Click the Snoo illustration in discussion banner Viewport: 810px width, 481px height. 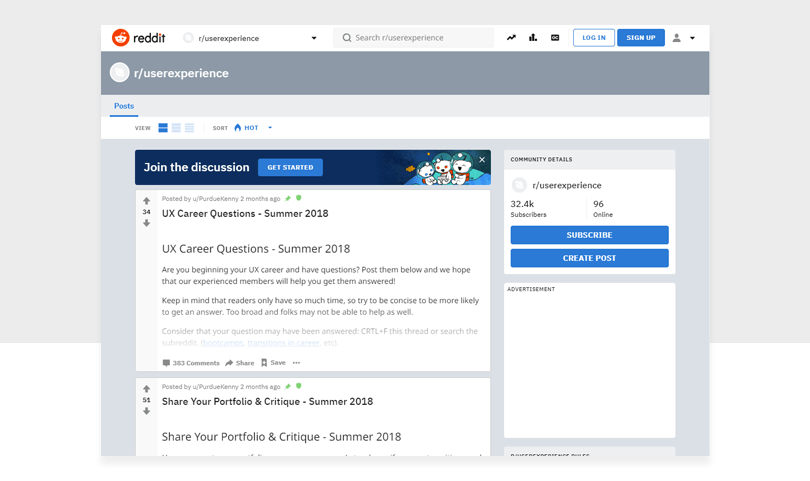(x=443, y=168)
